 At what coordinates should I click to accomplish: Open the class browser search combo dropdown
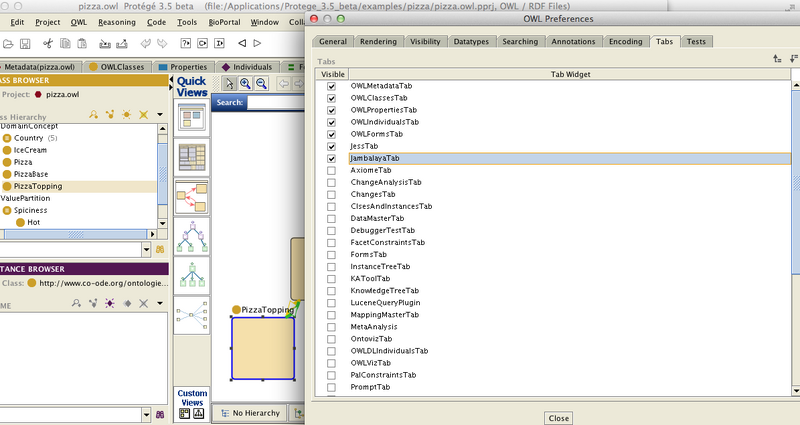146,249
